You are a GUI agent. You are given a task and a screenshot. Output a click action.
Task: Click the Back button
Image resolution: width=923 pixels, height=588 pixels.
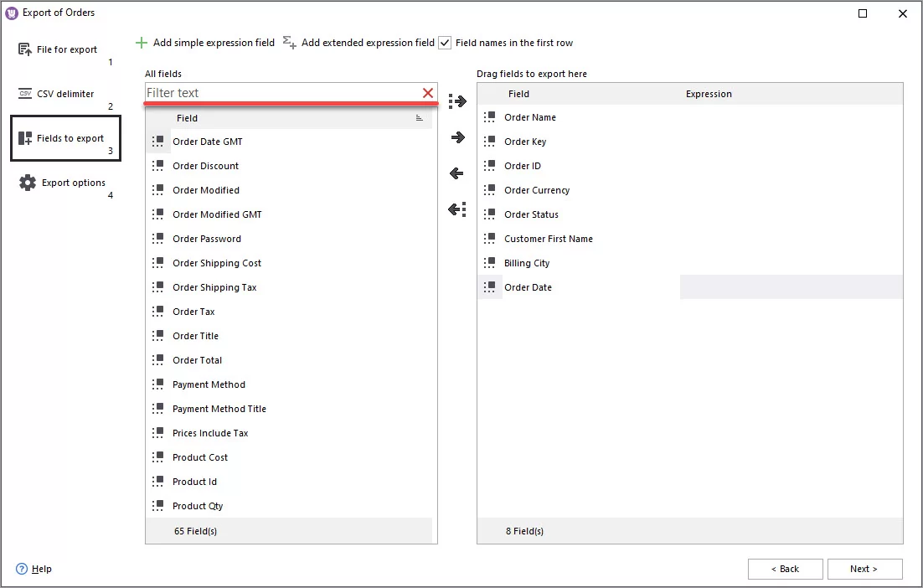(x=785, y=569)
